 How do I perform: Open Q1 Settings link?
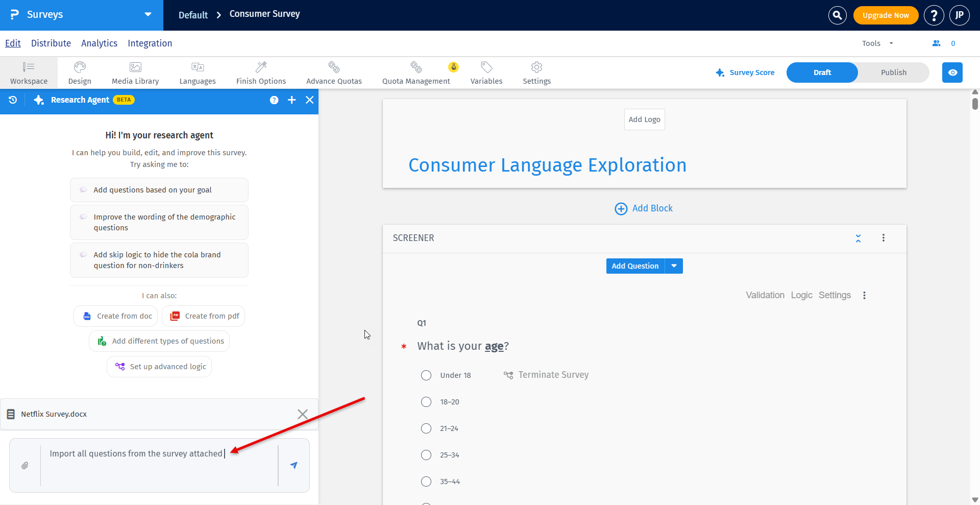click(835, 295)
